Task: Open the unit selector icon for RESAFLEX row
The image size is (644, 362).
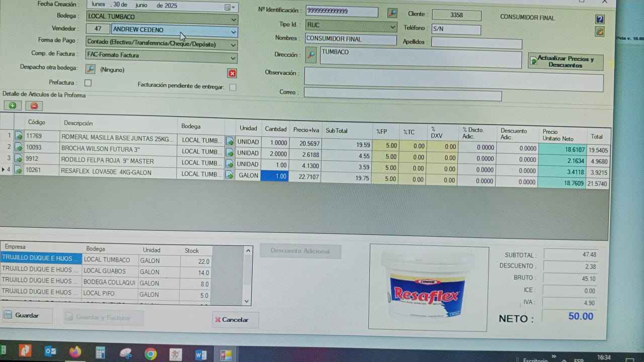Action: (x=229, y=175)
